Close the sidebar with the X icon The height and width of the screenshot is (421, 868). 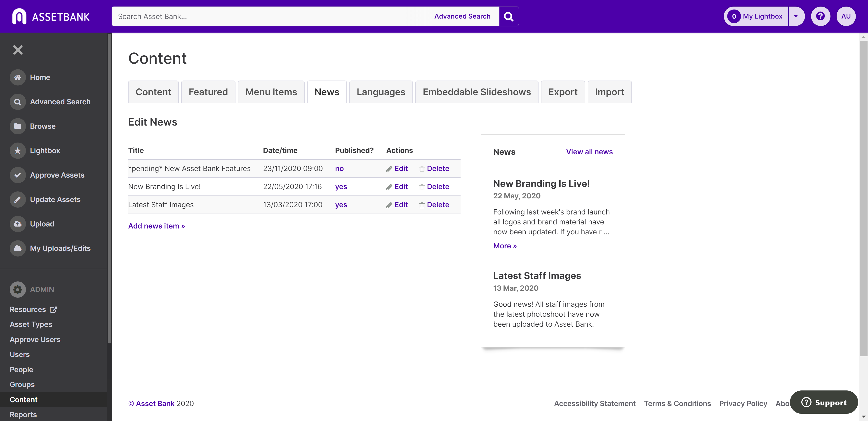pyautogui.click(x=18, y=50)
